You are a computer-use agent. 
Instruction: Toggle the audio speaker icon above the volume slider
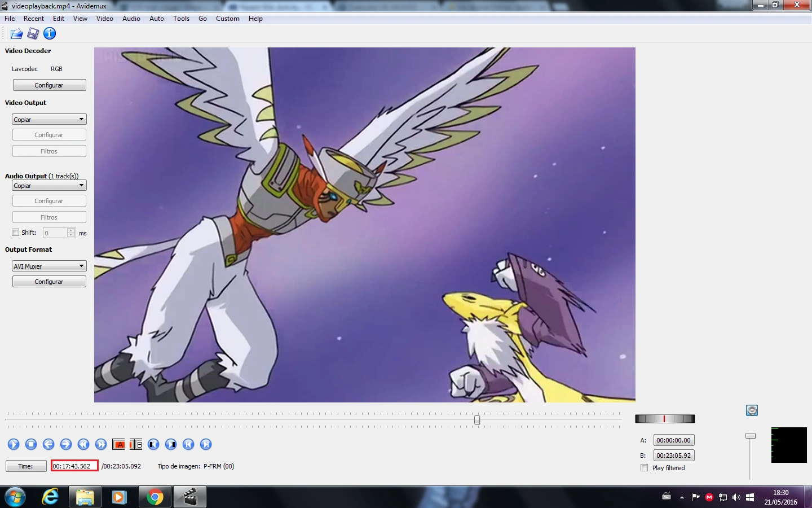tap(752, 410)
